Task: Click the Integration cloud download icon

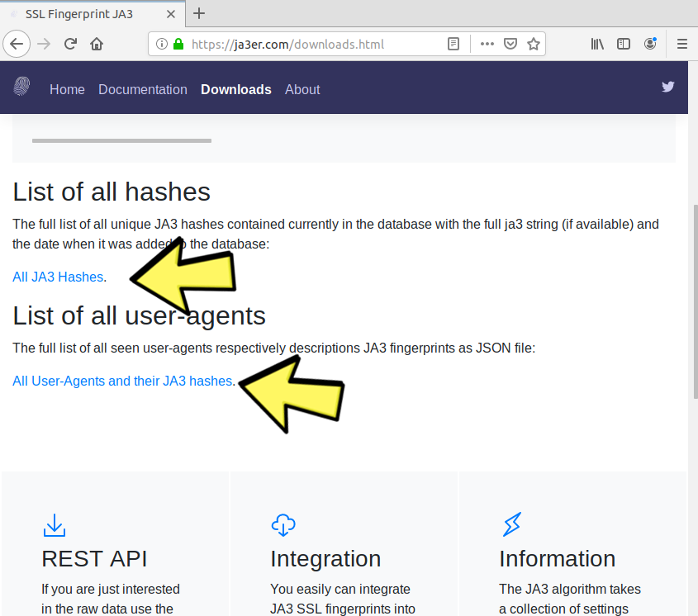Action: [x=283, y=525]
